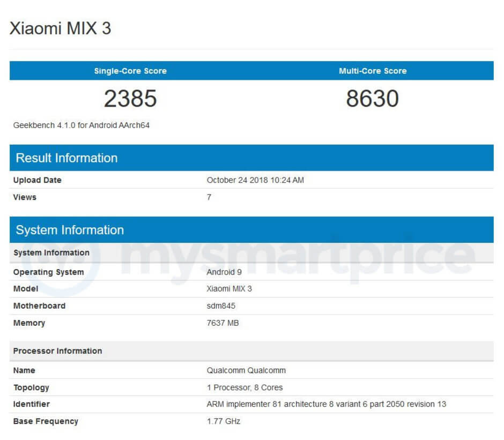Click the Geekbench 4.1.0 version text

81,125
